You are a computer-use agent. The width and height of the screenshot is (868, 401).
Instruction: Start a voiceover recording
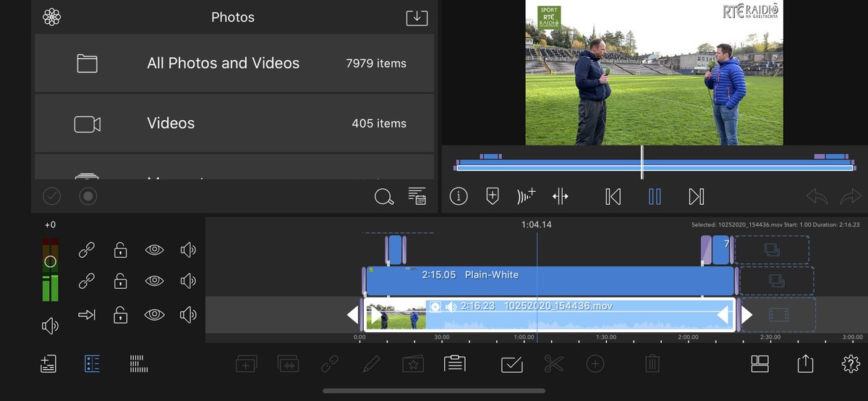pyautogui.click(x=526, y=196)
